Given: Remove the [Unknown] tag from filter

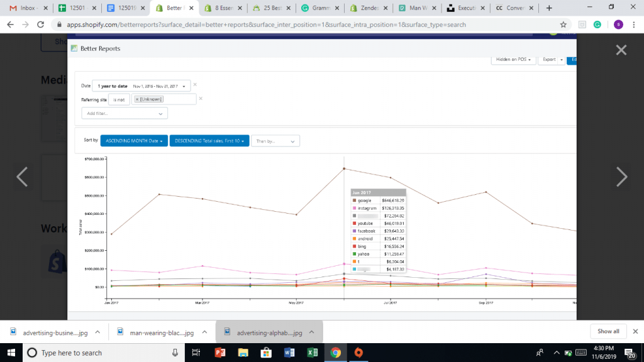Looking at the screenshot, I should click(x=137, y=99).
